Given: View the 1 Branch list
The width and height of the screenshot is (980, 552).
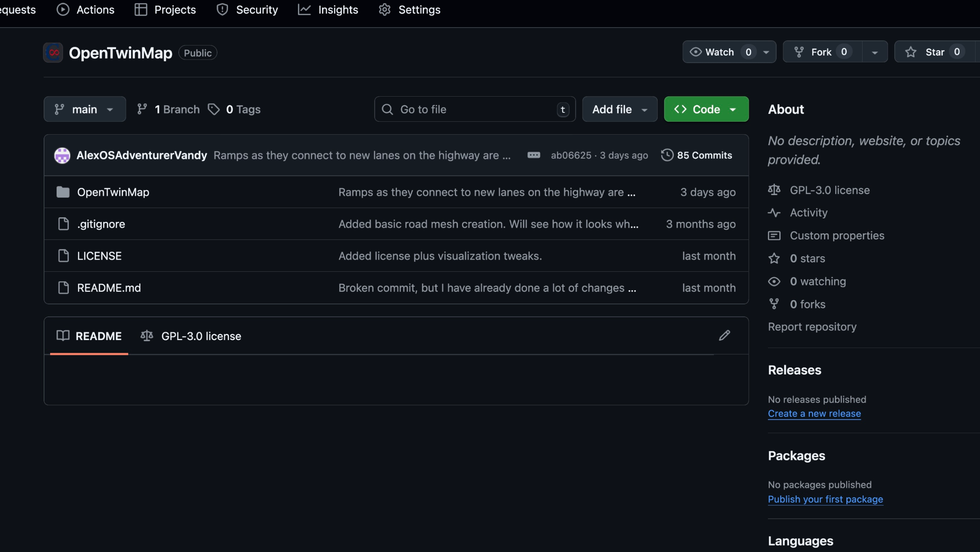Looking at the screenshot, I should pyautogui.click(x=168, y=109).
